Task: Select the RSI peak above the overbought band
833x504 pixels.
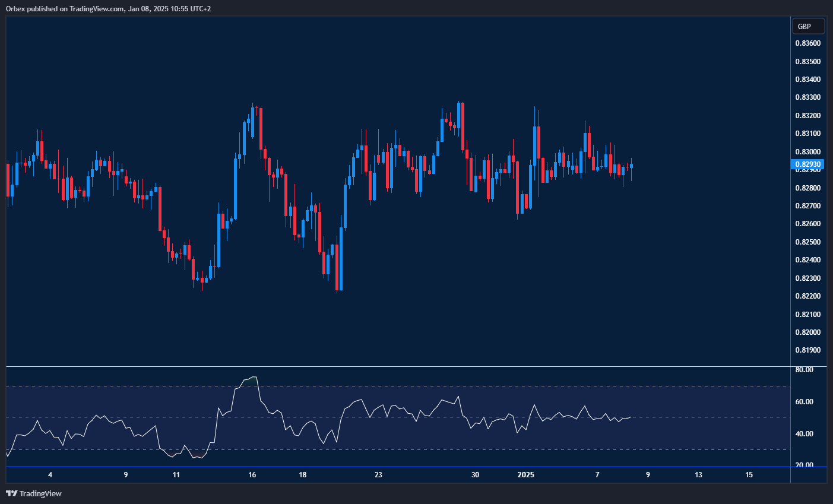Action: pyautogui.click(x=254, y=377)
